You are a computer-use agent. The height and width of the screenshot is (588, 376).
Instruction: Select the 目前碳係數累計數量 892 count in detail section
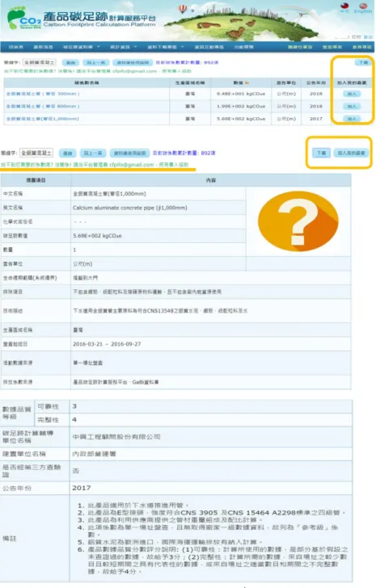184,153
